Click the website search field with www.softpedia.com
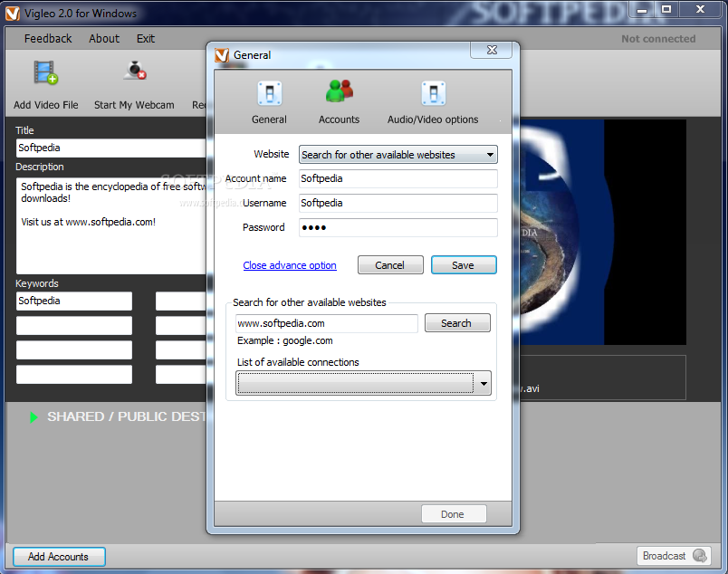The height and width of the screenshot is (574, 728). [327, 323]
